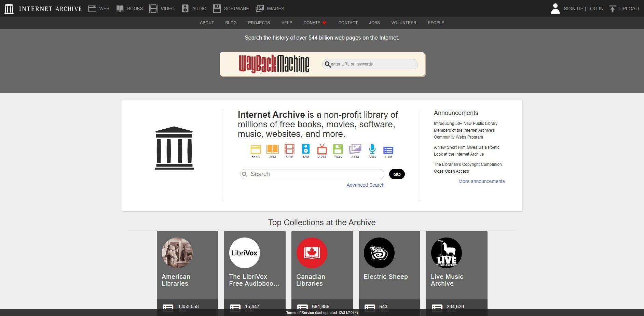Select the PROJECTS menu item

259,23
